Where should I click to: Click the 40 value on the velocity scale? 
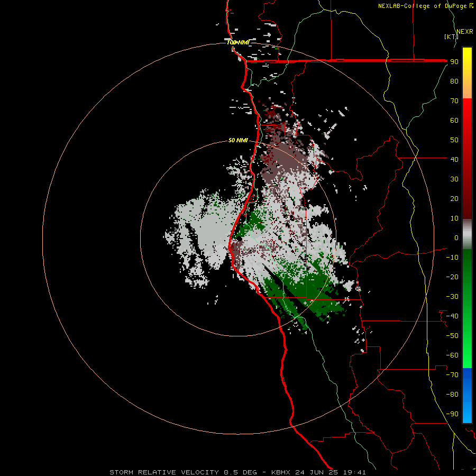[454, 160]
